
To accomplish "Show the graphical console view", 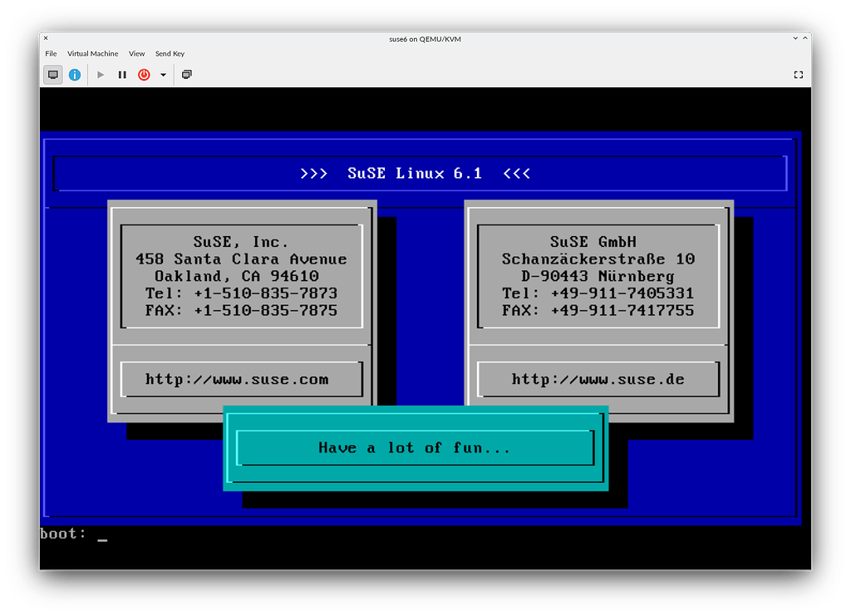I will 53,75.
